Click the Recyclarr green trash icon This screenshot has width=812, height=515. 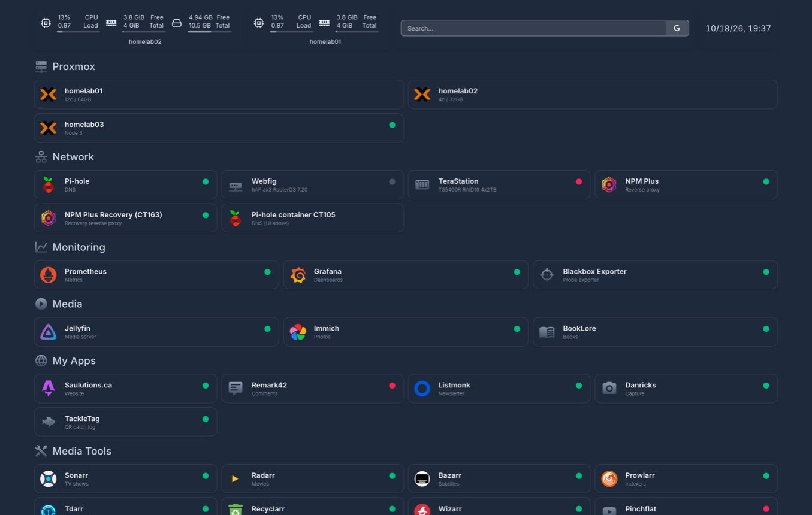[x=236, y=510]
